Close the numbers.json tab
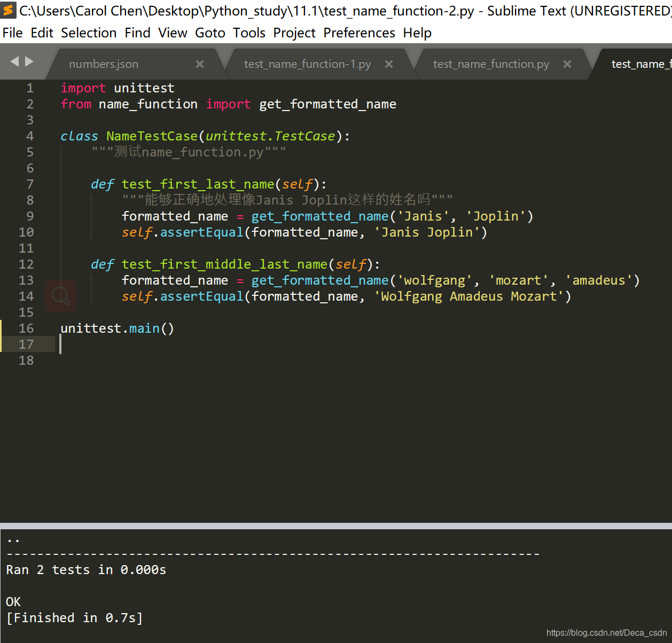This screenshot has width=672, height=643. click(x=200, y=64)
